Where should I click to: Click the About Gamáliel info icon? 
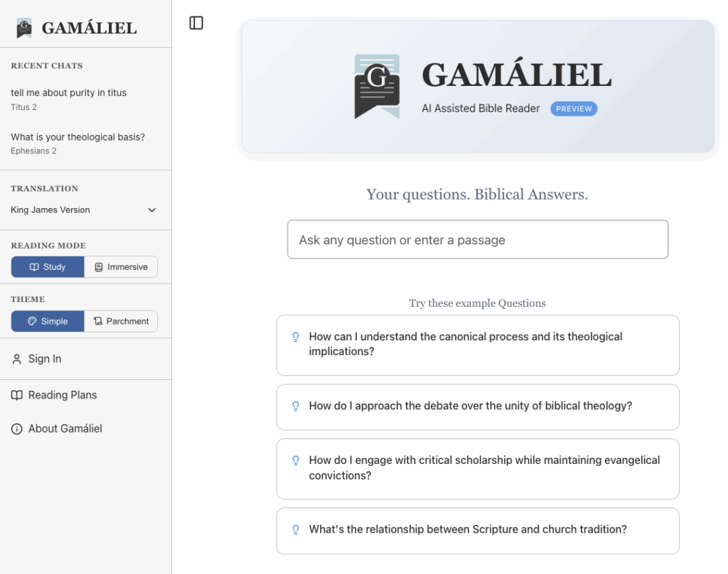pos(17,429)
